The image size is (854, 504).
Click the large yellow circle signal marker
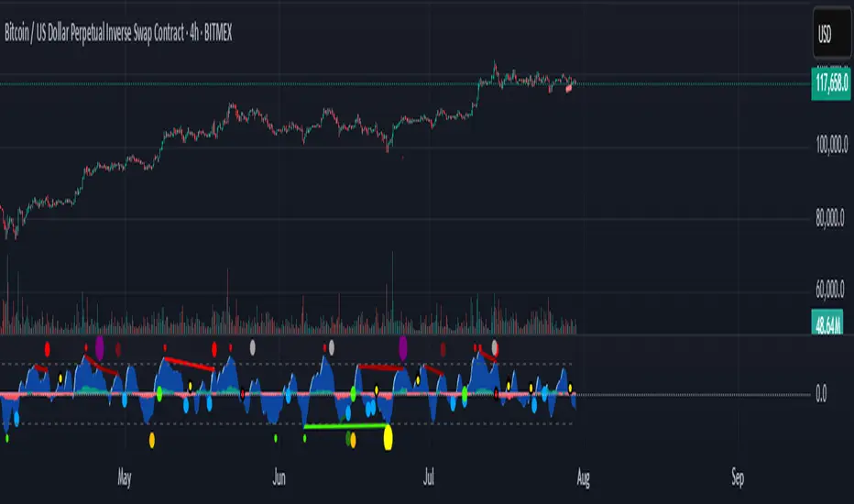coord(389,437)
